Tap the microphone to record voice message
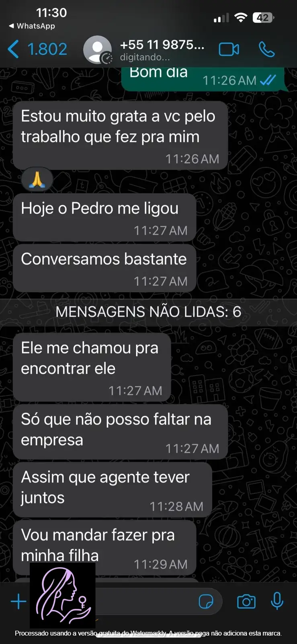The width and height of the screenshot is (297, 644). [x=277, y=601]
